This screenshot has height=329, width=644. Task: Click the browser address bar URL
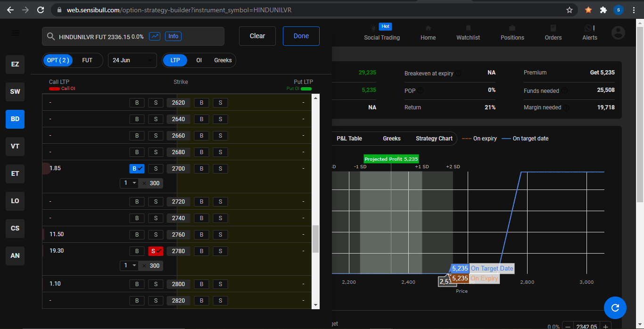click(179, 9)
